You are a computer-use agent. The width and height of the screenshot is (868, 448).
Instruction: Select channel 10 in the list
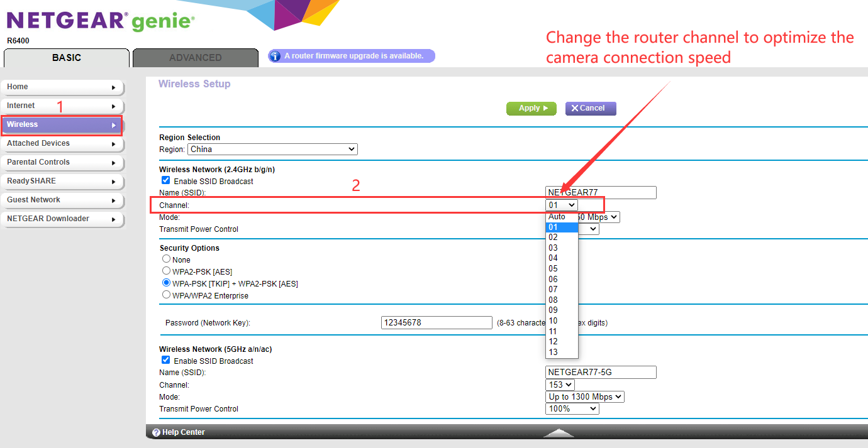coord(562,320)
